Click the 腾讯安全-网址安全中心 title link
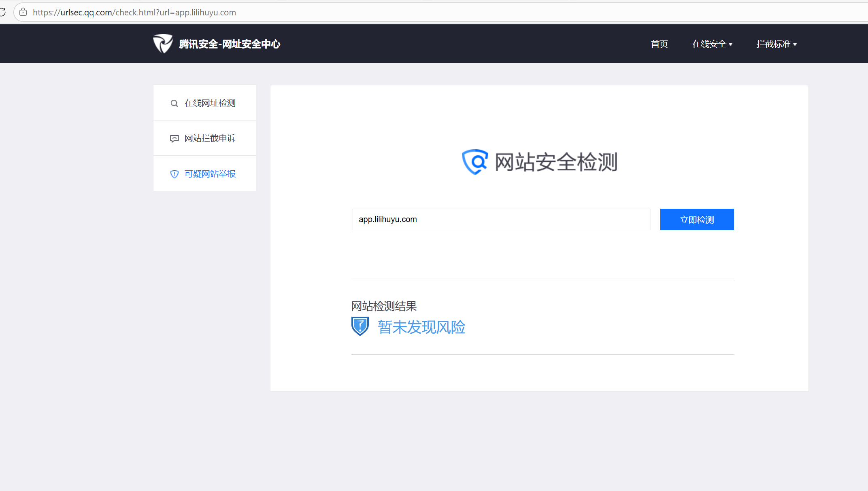 230,44
